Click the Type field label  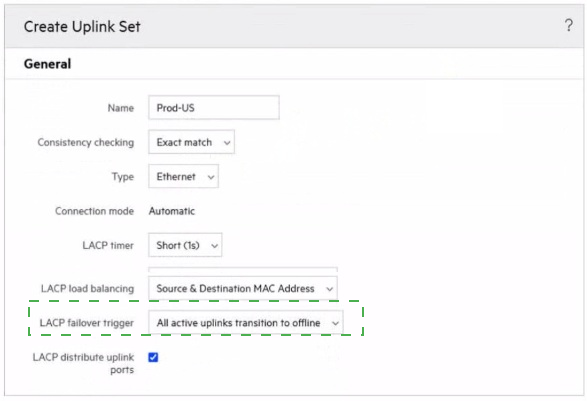click(123, 177)
